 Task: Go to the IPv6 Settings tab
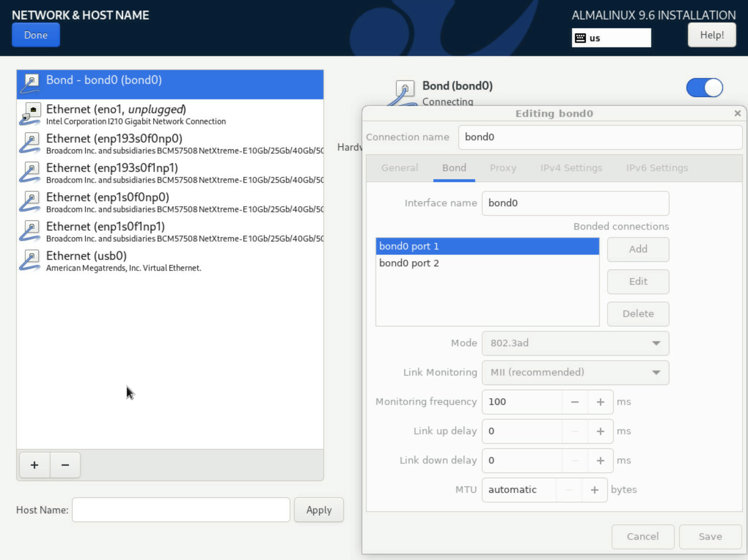[657, 168]
